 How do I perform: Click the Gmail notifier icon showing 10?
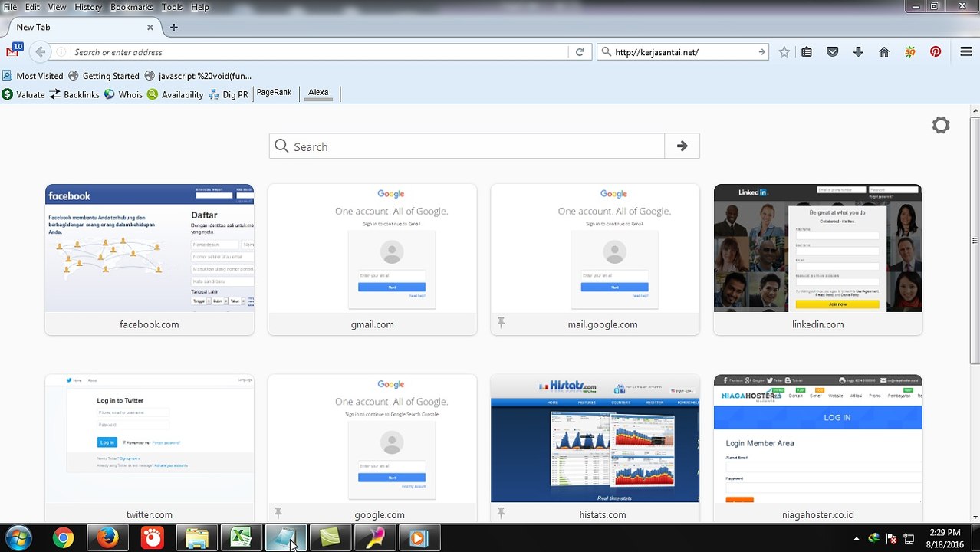coord(13,51)
